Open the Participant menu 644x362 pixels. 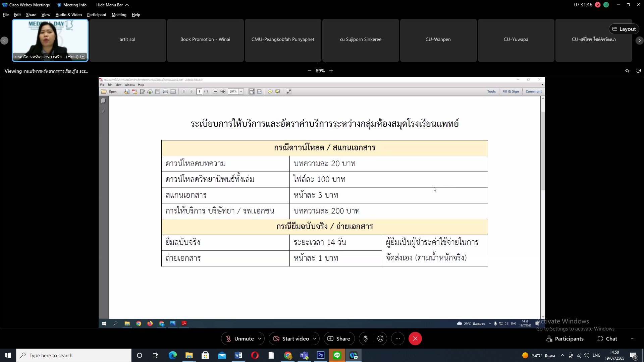pyautogui.click(x=97, y=15)
